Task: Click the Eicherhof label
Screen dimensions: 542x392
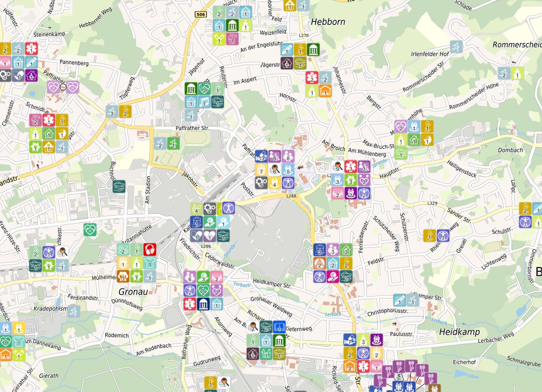Action: (464, 362)
